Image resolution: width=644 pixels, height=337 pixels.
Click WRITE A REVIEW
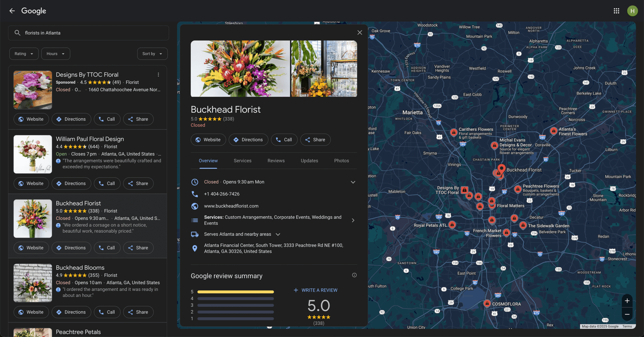pyautogui.click(x=316, y=290)
